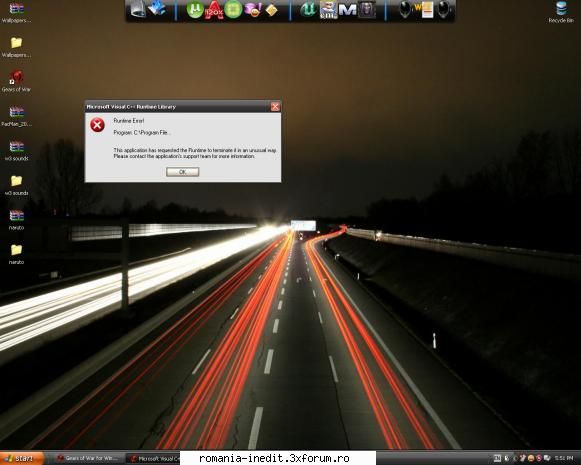This screenshot has width=581, height=465.
Task: Open the W document icon in the dock
Action: tap(424, 10)
